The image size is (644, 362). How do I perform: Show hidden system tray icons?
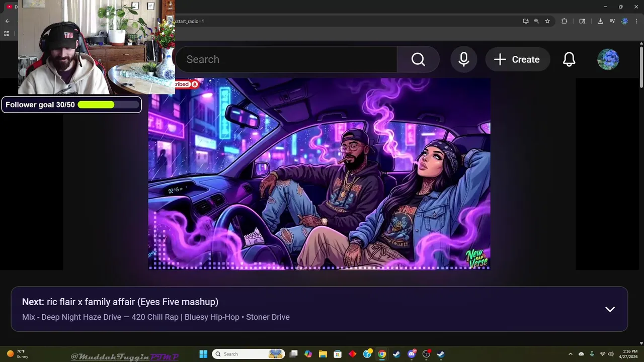point(570,354)
